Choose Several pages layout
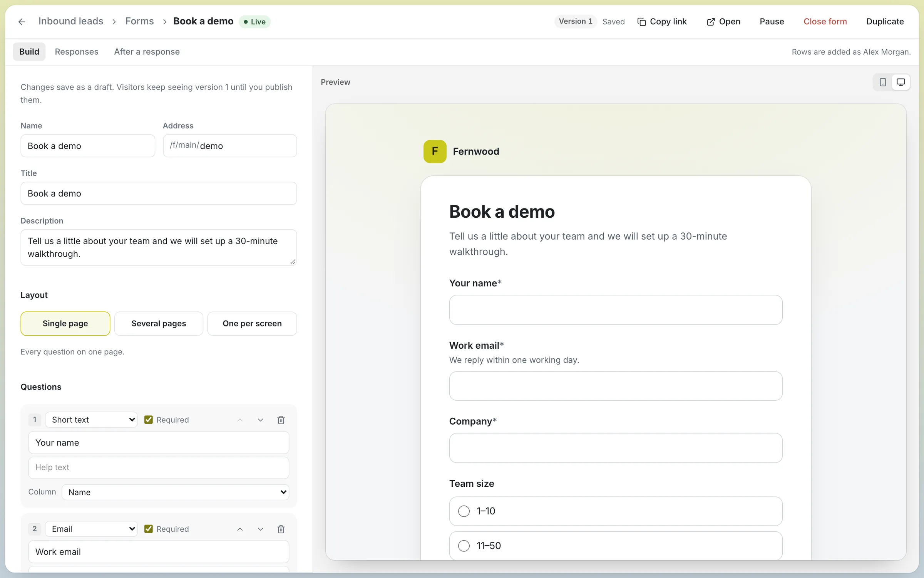The width and height of the screenshot is (924, 578). coord(159,323)
